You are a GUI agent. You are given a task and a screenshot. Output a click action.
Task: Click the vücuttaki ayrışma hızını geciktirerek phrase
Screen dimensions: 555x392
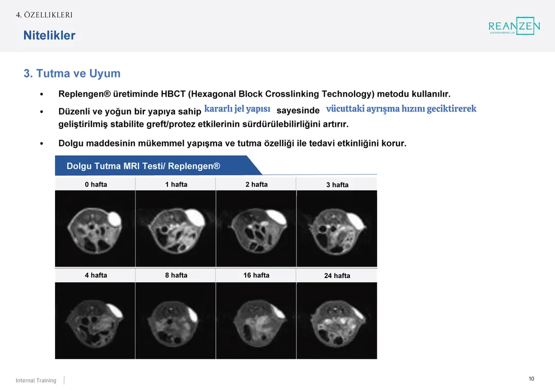pyautogui.click(x=401, y=109)
